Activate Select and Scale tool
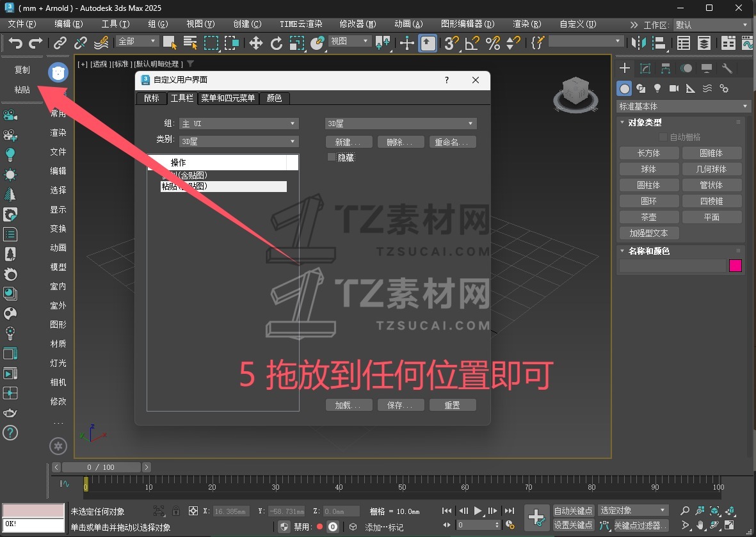Screen dimensions: 756x537 pos(297,44)
